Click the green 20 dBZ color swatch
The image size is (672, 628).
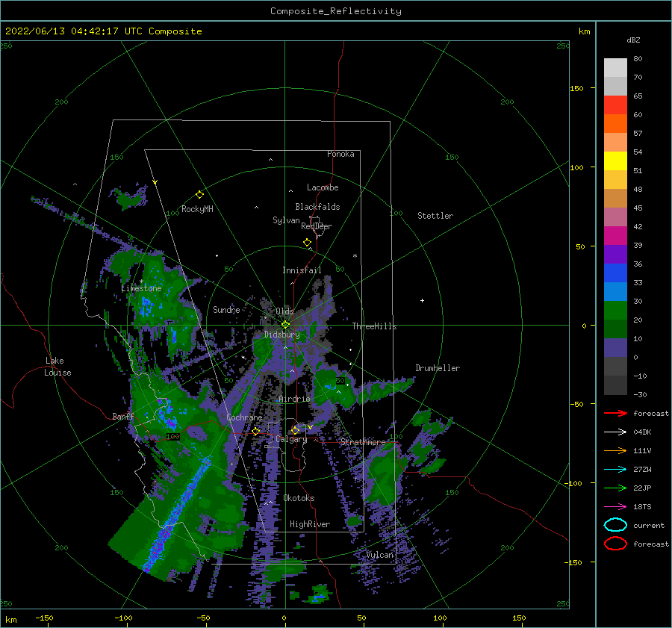(615, 311)
